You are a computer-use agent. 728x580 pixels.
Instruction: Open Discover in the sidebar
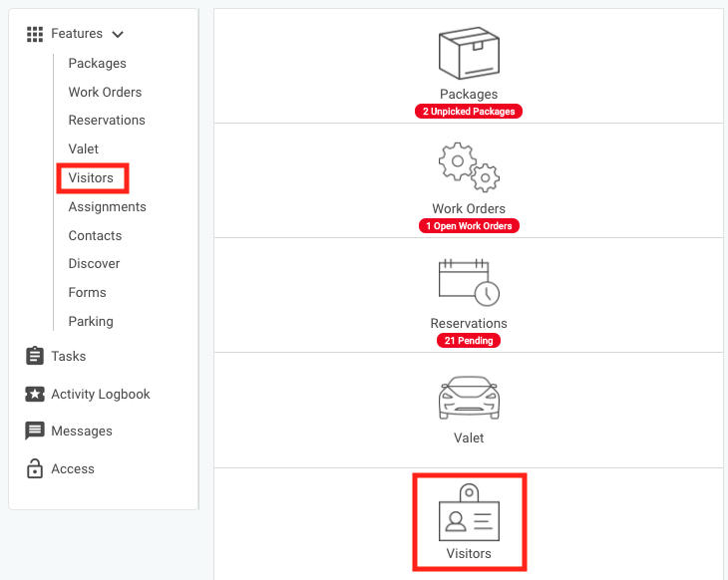(94, 263)
